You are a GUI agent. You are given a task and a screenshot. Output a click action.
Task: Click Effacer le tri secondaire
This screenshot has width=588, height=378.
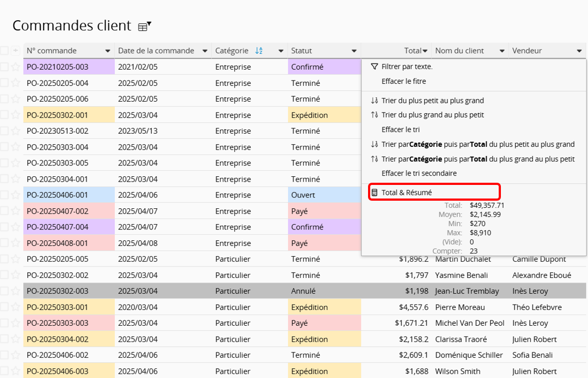[419, 173]
